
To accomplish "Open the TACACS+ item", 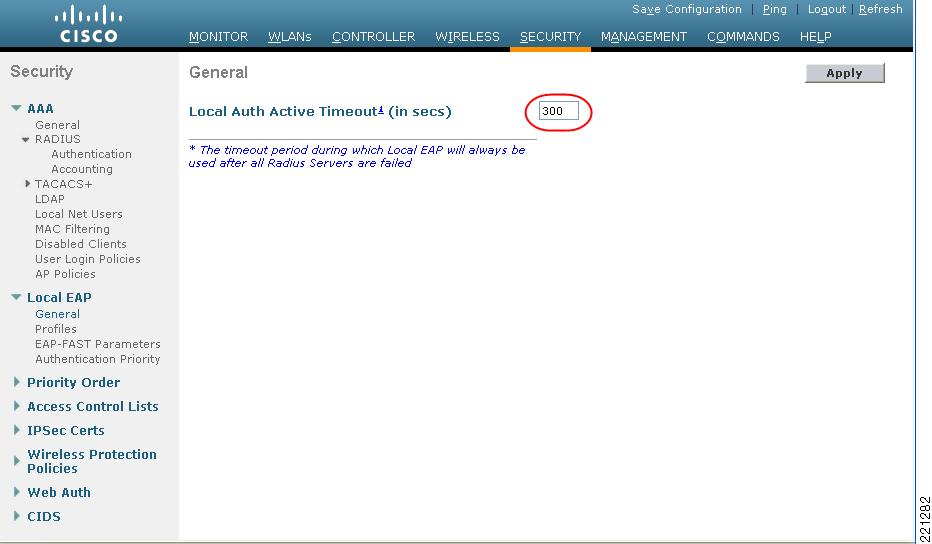I will click(64, 184).
